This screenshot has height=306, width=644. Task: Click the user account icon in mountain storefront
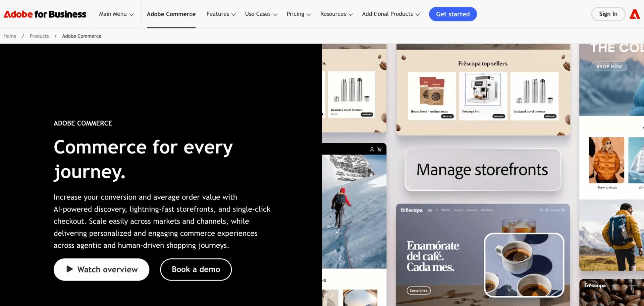(372, 149)
